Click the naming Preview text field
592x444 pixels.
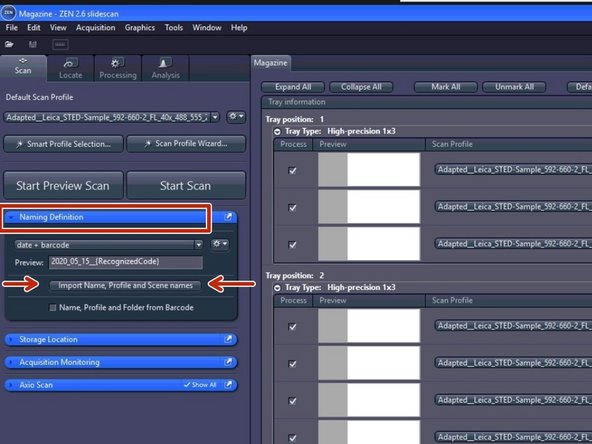click(126, 262)
